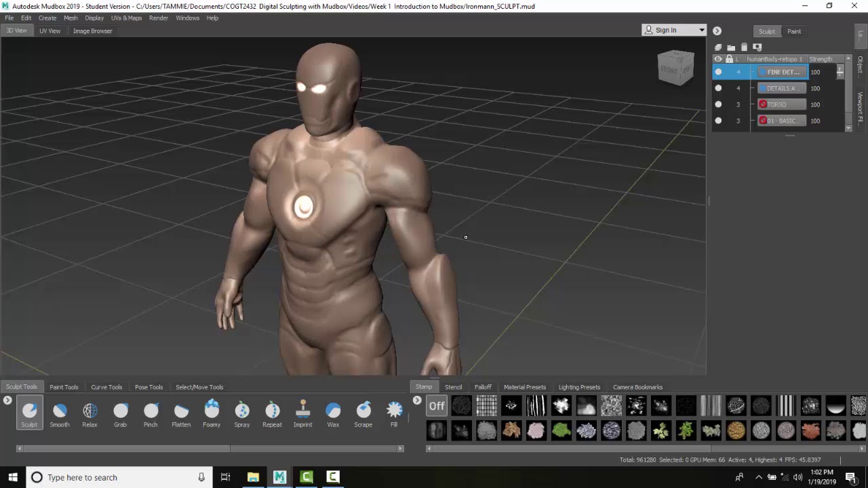Open the Sign In dropdown

[674, 30]
